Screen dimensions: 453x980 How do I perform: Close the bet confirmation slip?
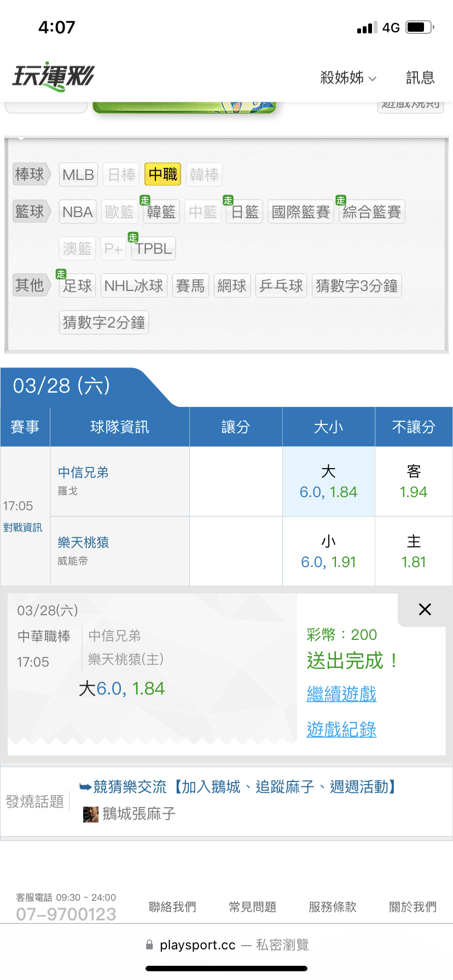[425, 609]
